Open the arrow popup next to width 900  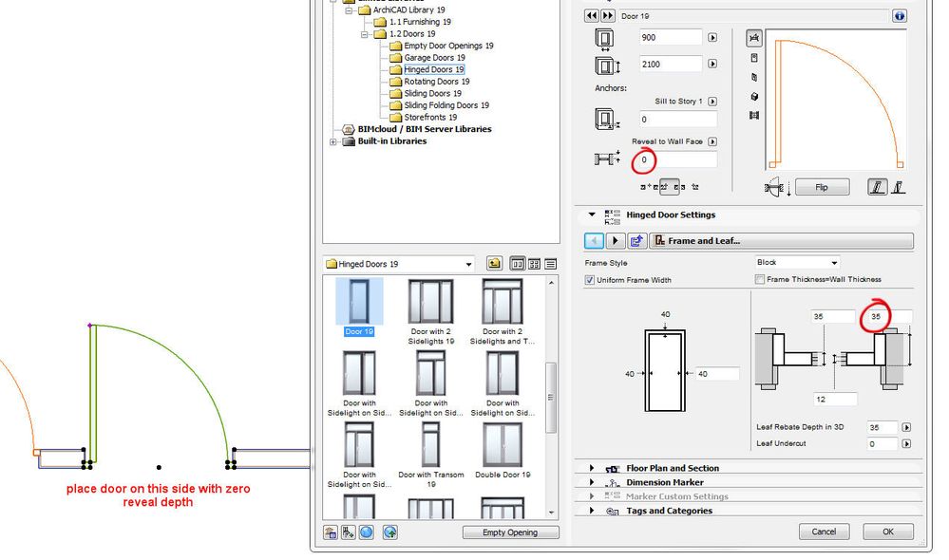[x=712, y=38]
